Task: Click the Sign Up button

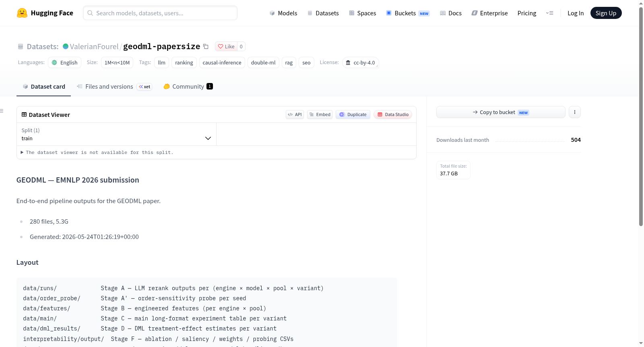Action: point(606,13)
